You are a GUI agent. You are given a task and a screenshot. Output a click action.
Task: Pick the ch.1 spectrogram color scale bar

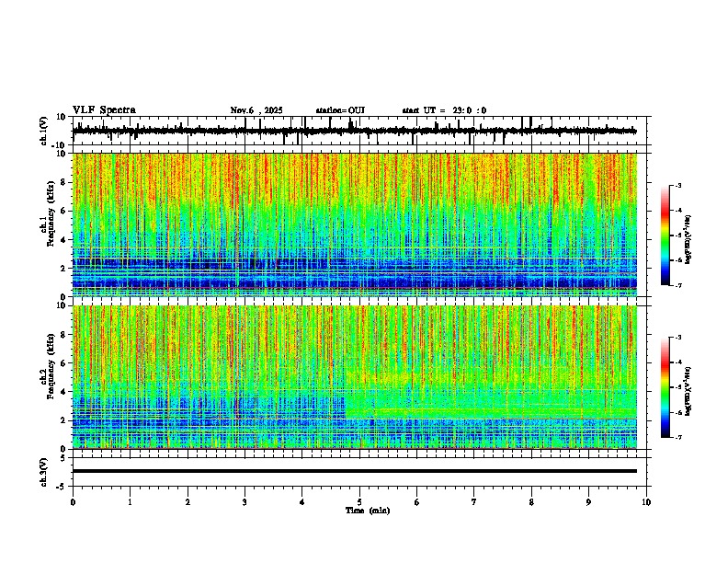point(665,236)
